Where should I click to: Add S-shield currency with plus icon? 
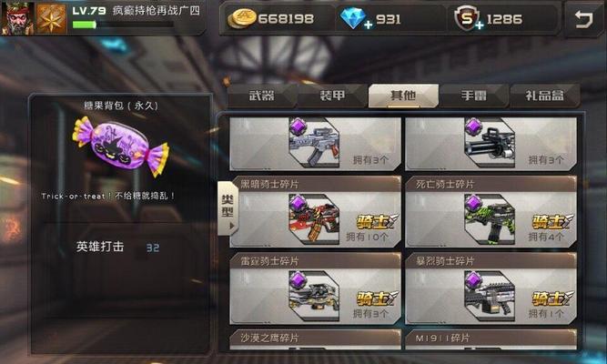coord(467,18)
